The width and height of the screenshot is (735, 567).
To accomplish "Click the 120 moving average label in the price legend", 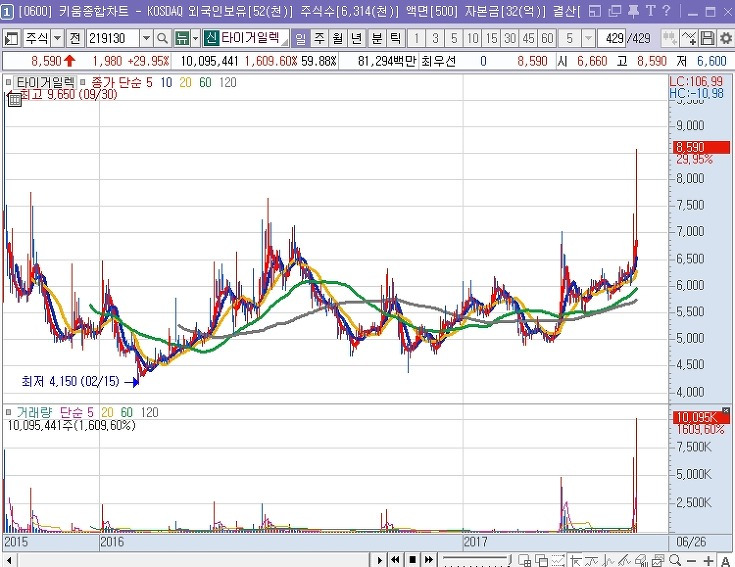I will point(228,82).
